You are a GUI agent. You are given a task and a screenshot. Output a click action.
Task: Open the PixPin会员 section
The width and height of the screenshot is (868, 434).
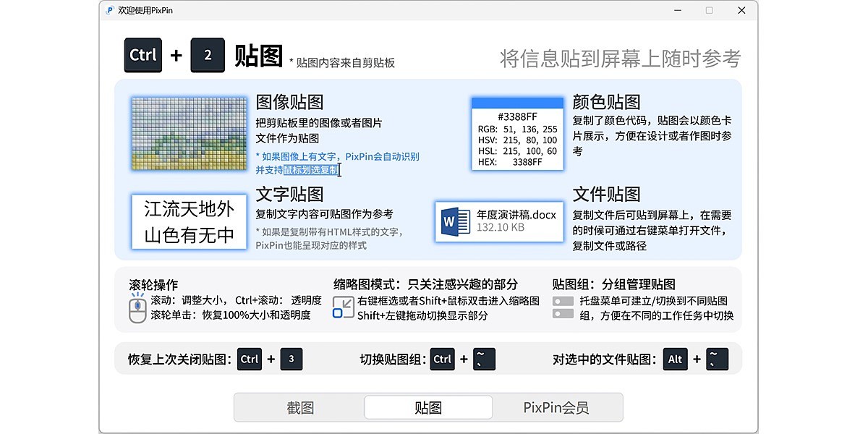coord(558,407)
